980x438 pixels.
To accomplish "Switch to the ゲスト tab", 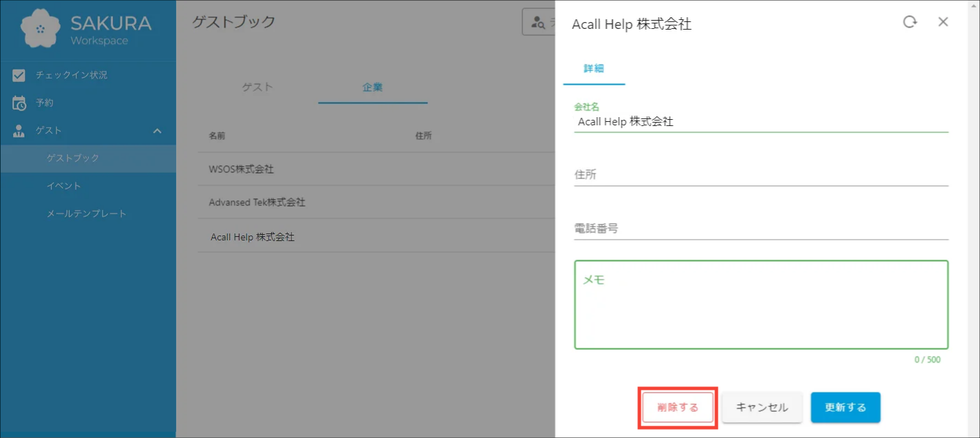I will coord(258,87).
